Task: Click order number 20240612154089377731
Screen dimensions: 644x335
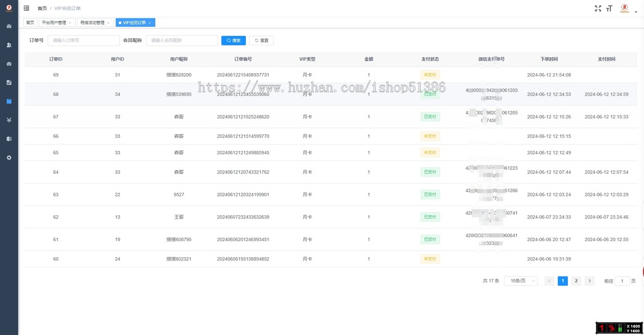Action: [x=243, y=75]
